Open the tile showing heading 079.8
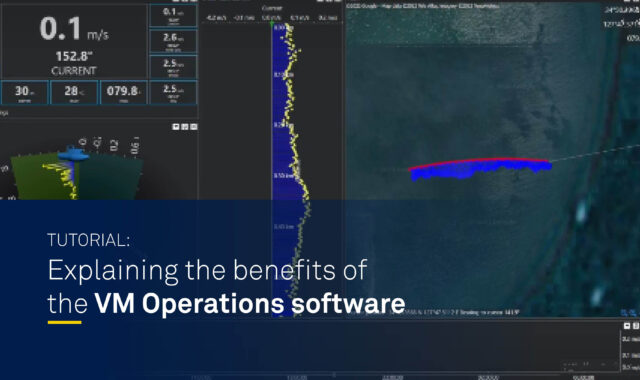The width and height of the screenshot is (640, 380). pos(124,93)
